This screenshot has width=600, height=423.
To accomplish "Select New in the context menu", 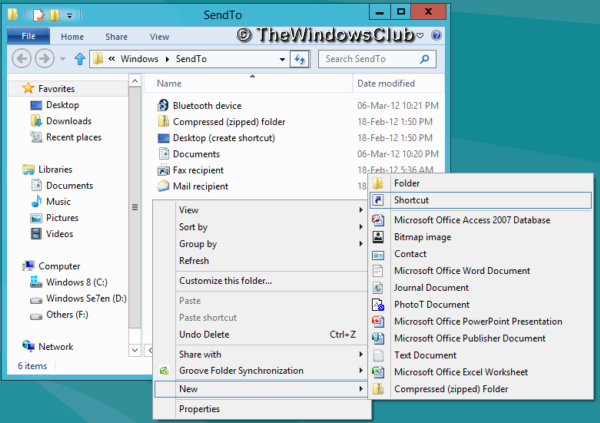I will coord(261,389).
